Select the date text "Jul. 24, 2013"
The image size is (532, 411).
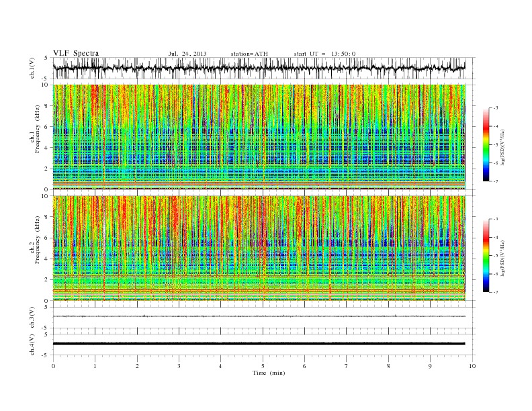pos(187,54)
